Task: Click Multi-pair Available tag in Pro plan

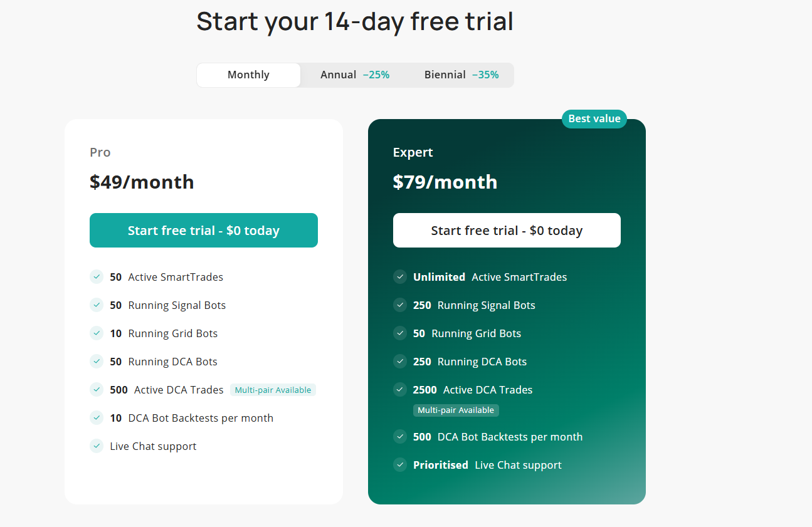Action: 273,390
